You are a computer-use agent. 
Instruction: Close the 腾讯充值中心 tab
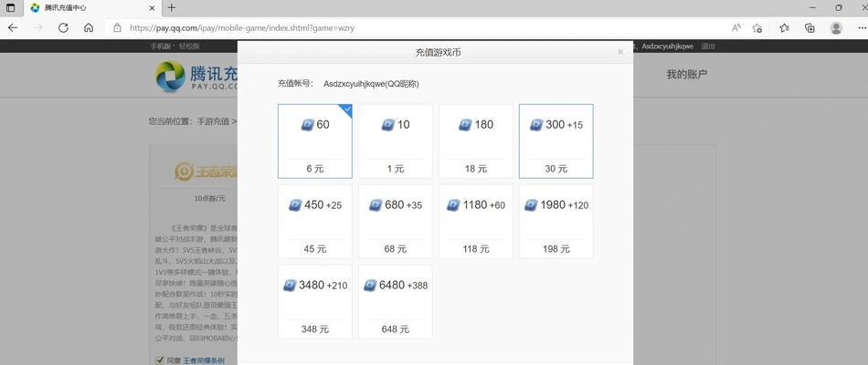point(153,8)
